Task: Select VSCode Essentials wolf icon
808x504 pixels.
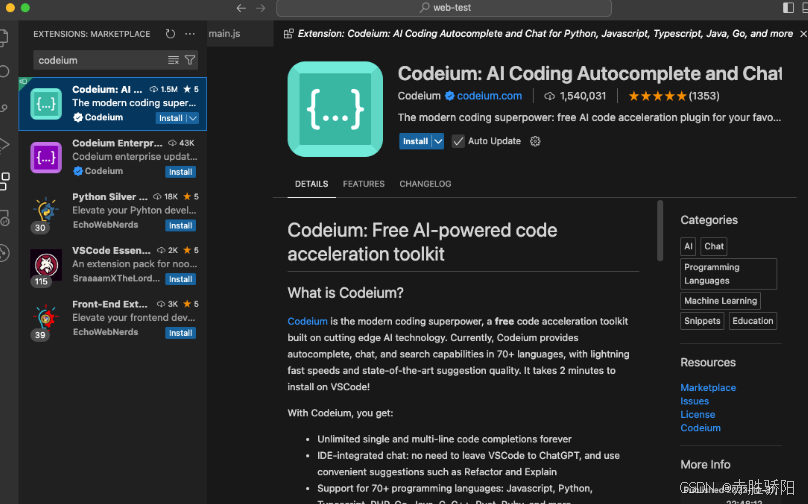Action: pyautogui.click(x=46, y=265)
